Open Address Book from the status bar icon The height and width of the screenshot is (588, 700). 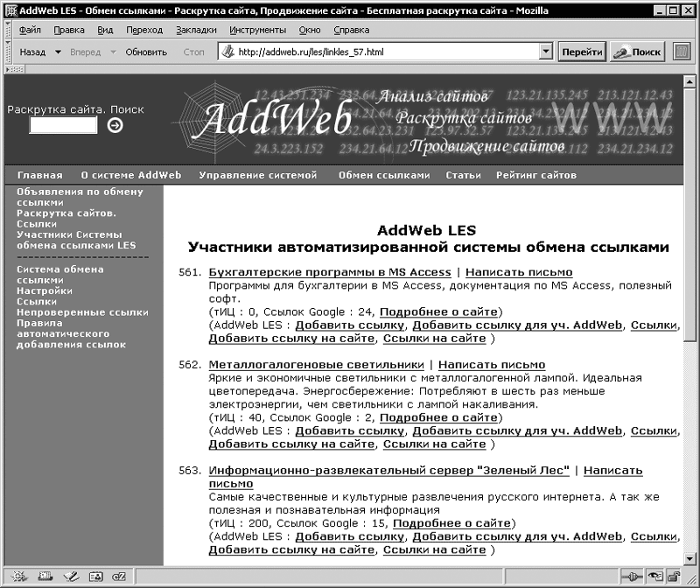point(95,577)
